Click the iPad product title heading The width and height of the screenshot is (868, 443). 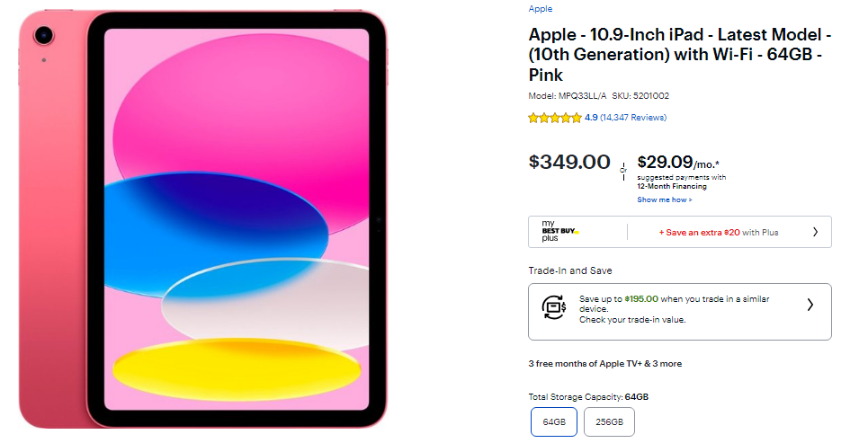pyautogui.click(x=679, y=55)
